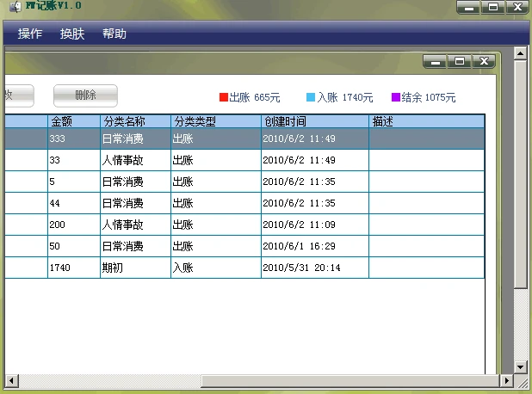Click the vertical scrollbar up arrow

[x=520, y=53]
